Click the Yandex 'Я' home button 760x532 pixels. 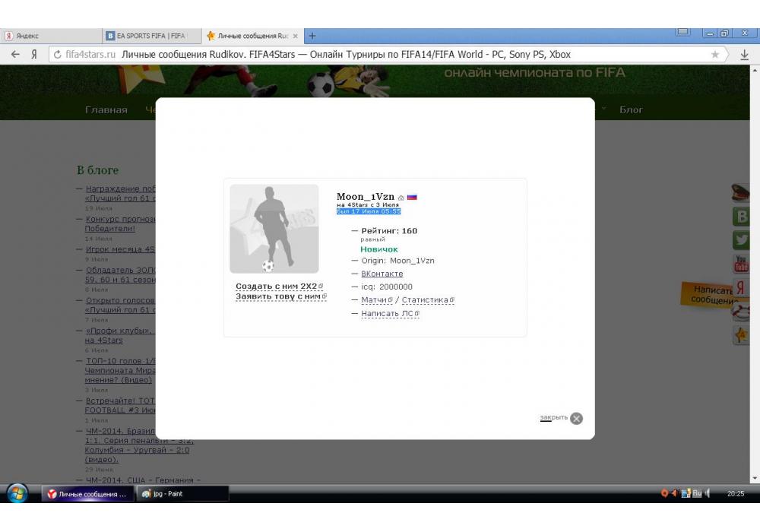tap(35, 55)
